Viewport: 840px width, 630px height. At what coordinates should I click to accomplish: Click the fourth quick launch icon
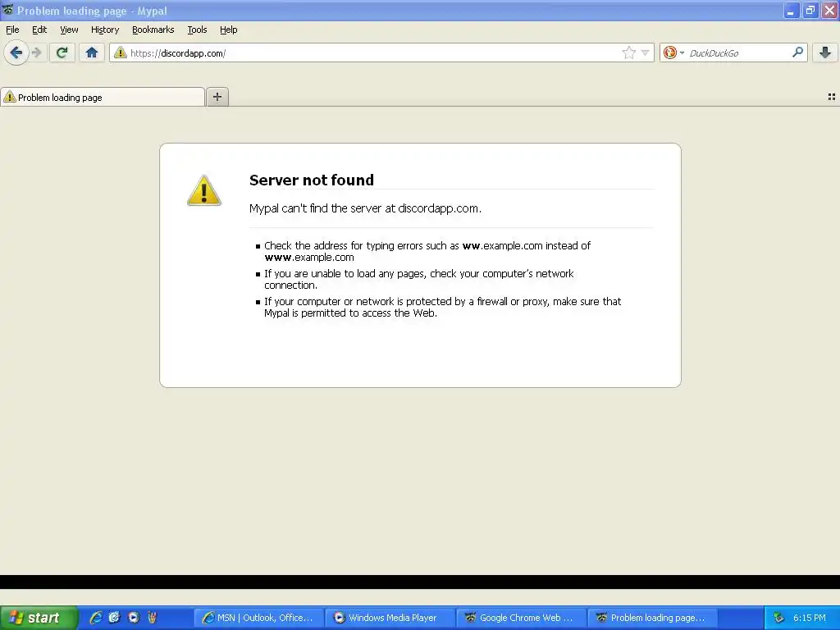[x=152, y=618]
